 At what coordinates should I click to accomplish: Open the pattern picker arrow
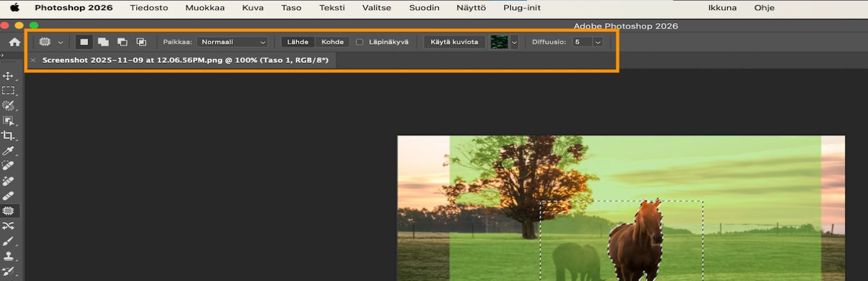tap(514, 42)
